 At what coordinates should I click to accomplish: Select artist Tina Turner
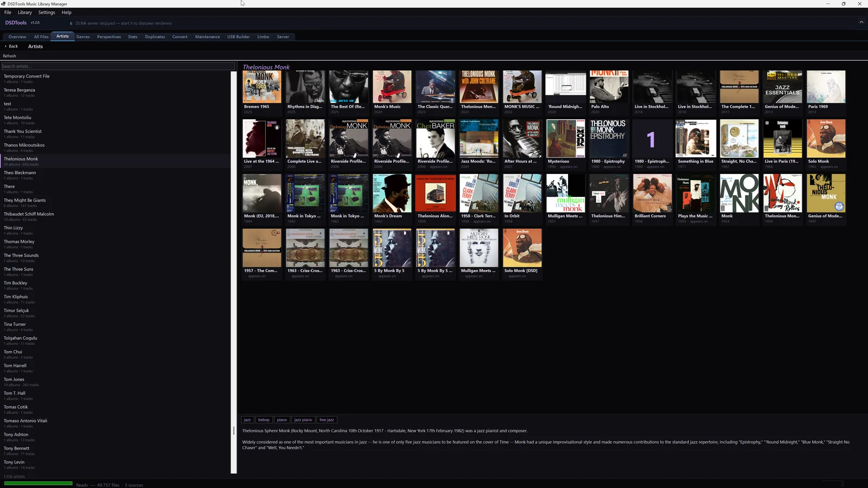[x=116, y=326]
